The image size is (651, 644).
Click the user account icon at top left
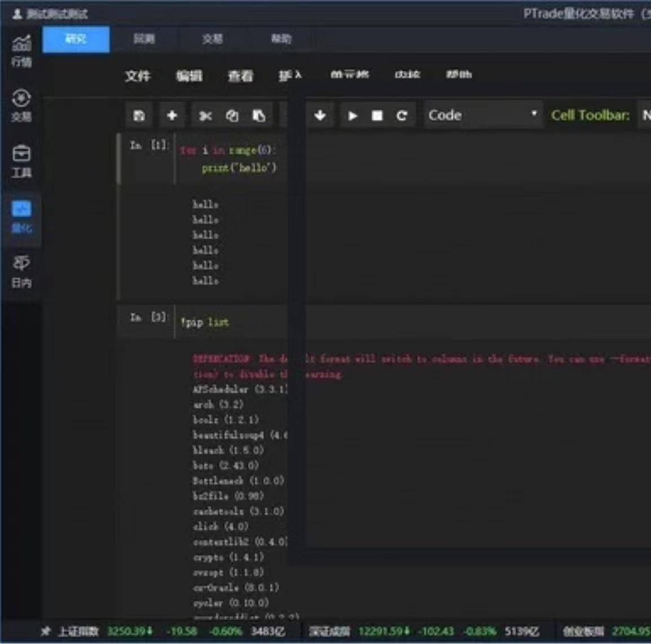(17, 14)
